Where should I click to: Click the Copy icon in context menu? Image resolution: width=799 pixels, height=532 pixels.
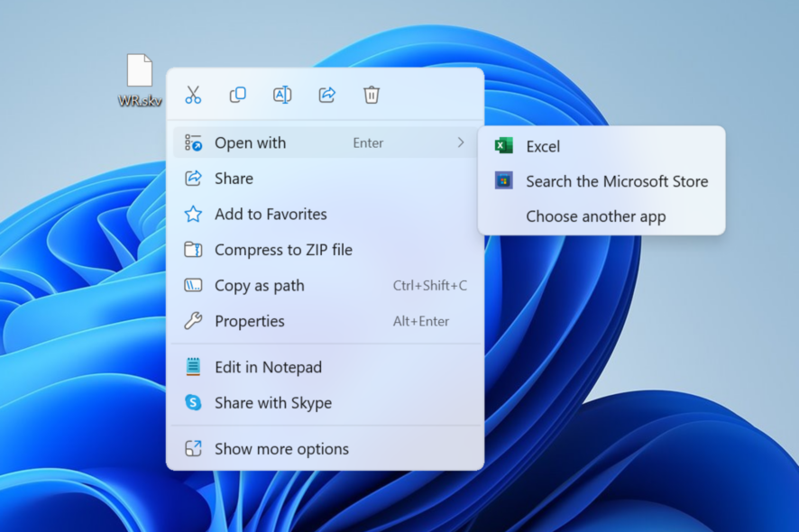[237, 95]
